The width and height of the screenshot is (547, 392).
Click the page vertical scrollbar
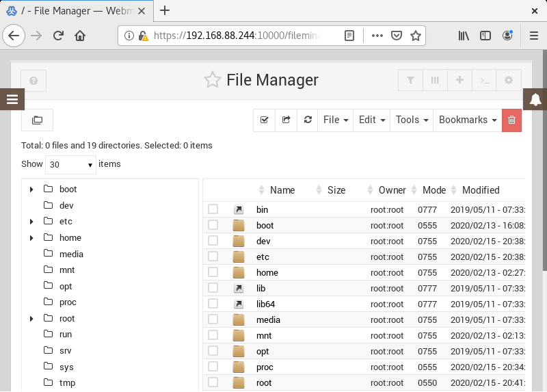click(x=544, y=161)
